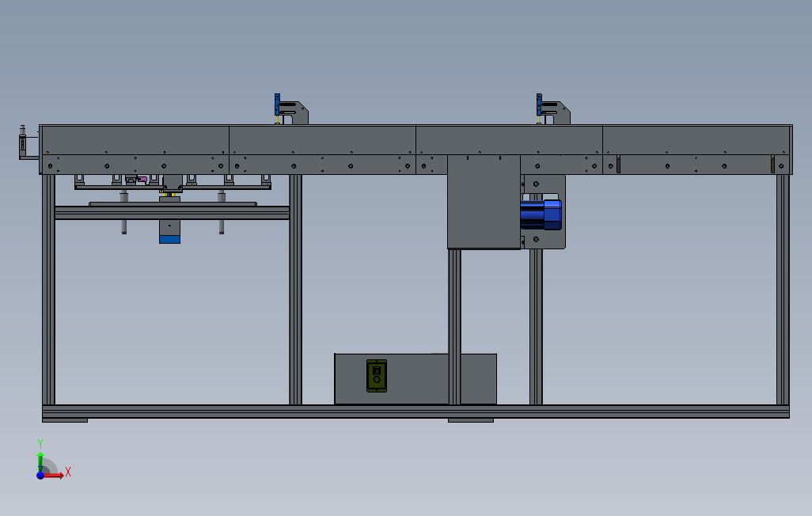Click the blue Z axis dot of the triad
Image resolution: width=812 pixels, height=516 pixels.
(40, 475)
